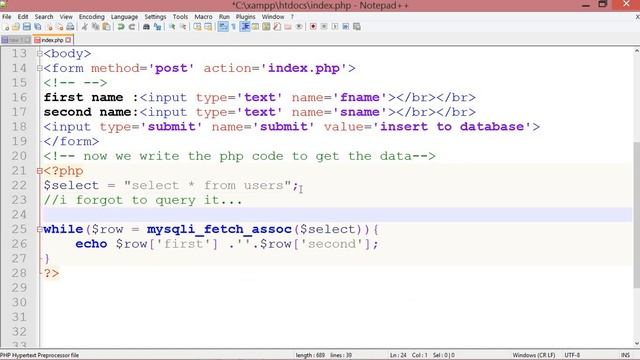Click 'UTF-8' encoding in status bar

pyautogui.click(x=572, y=355)
